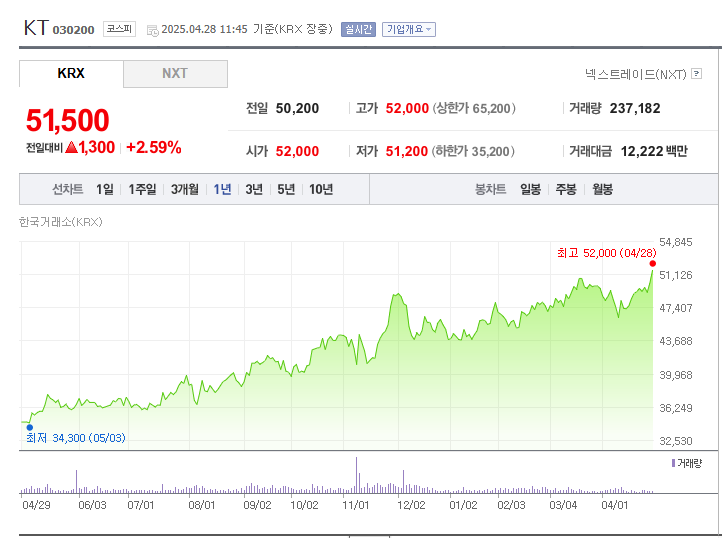Viewport: 722px width, 538px height.
Task: Select the 1년 line chart period
Action: pyautogui.click(x=222, y=189)
